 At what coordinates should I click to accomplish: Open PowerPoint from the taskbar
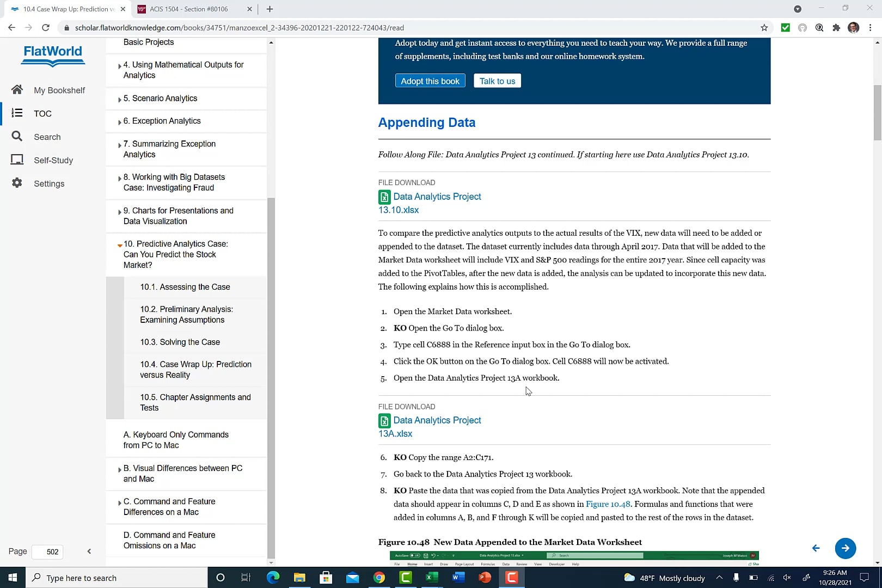[x=485, y=578]
